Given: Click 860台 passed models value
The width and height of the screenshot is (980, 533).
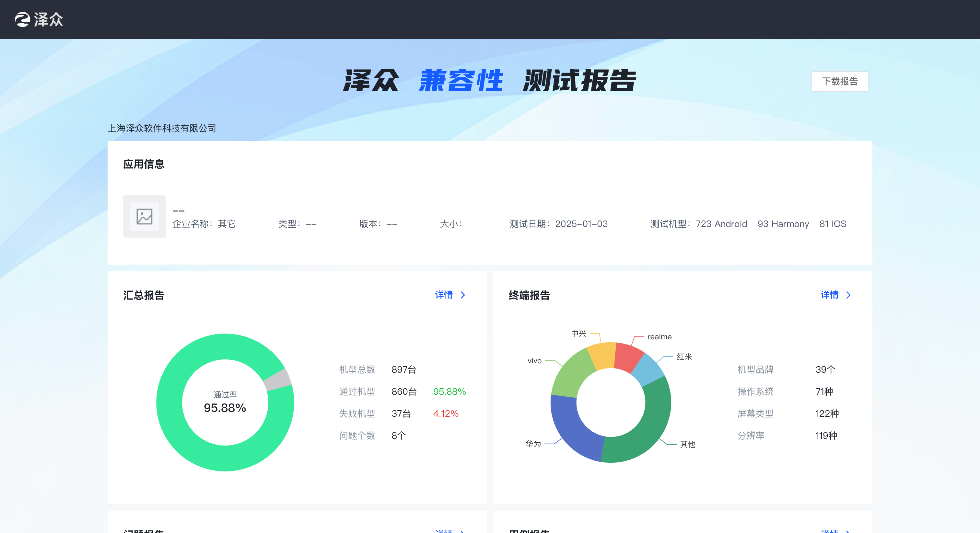Looking at the screenshot, I should 404,391.
